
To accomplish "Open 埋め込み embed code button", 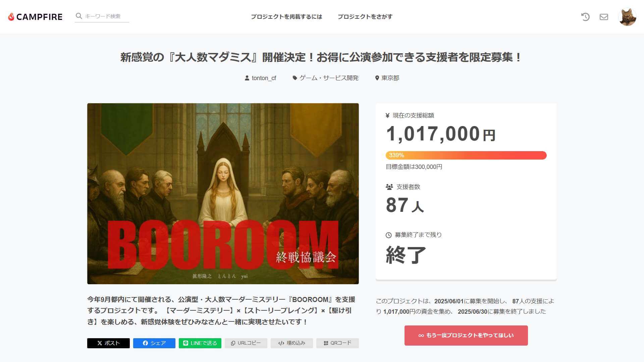I will click(292, 343).
